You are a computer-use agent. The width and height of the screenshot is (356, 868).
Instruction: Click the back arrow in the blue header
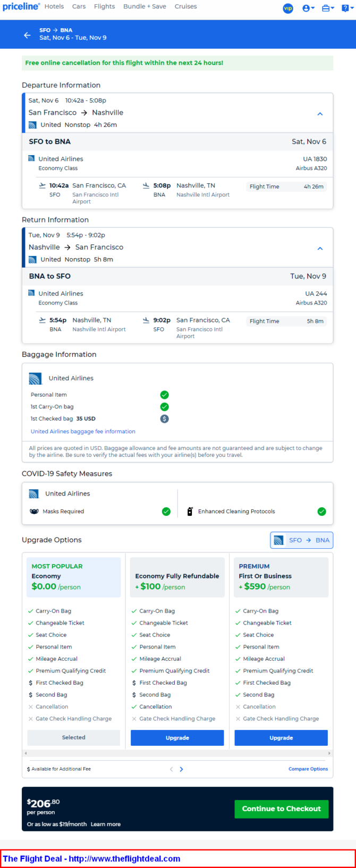point(27,35)
